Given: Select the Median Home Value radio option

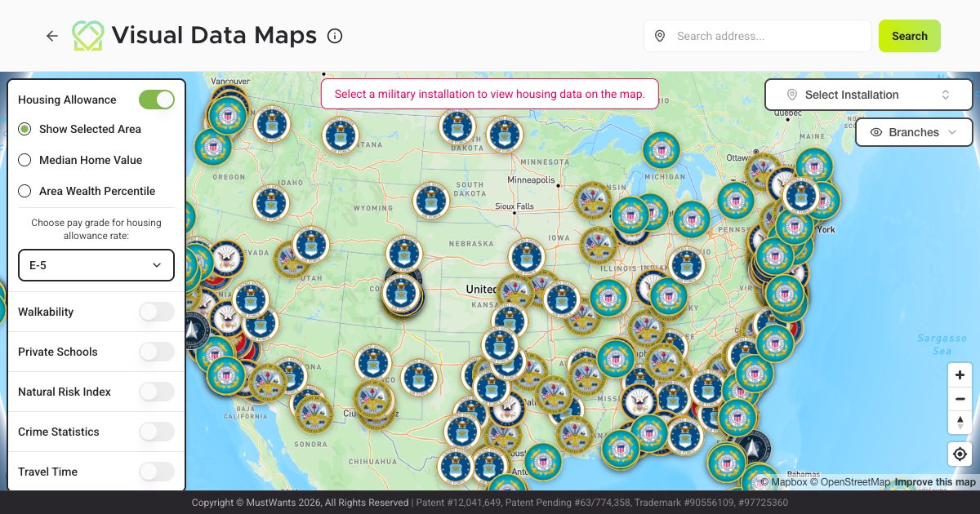Looking at the screenshot, I should coord(24,160).
